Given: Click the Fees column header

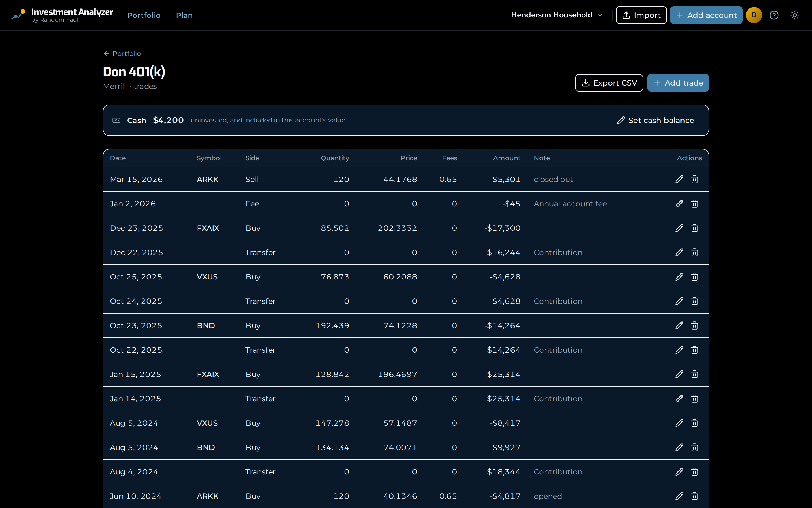Looking at the screenshot, I should tap(449, 158).
